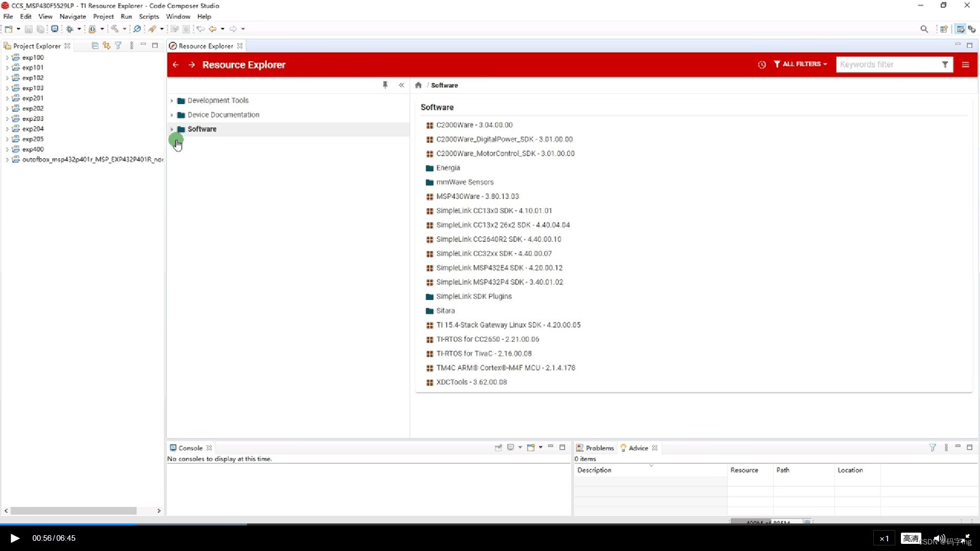Click the Console display selected console icon

coord(510,447)
